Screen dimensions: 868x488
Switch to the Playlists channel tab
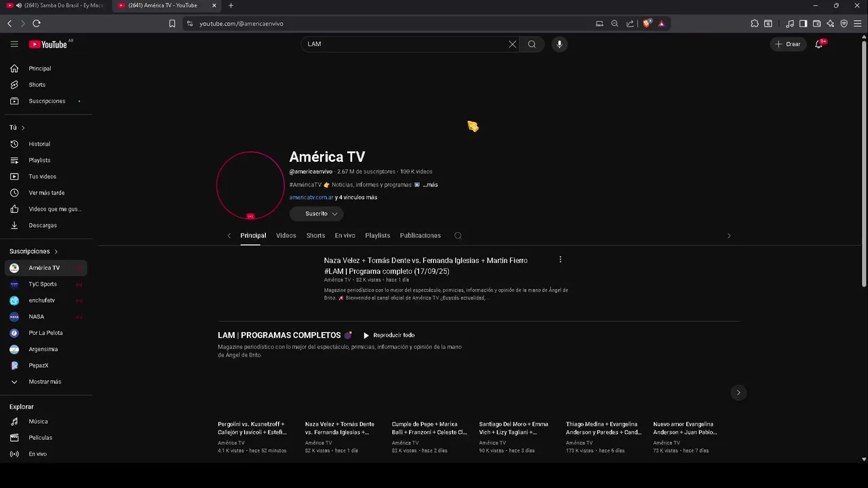(x=378, y=236)
